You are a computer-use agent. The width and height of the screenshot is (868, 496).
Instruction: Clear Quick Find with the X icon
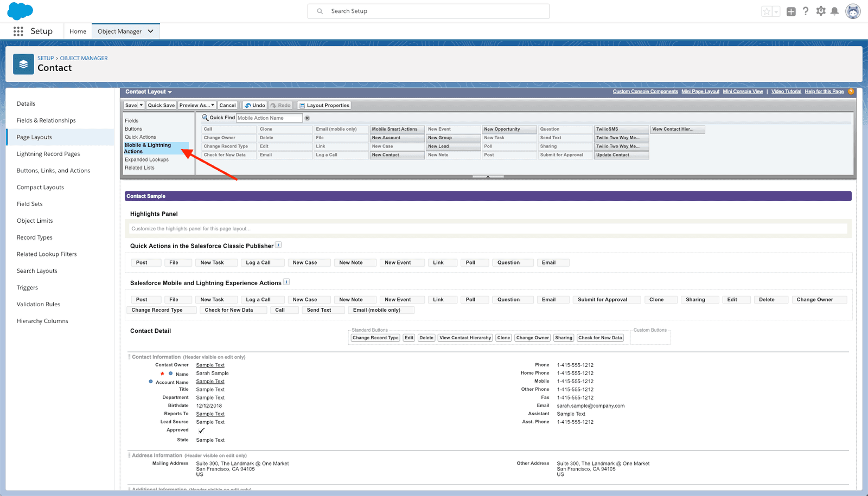coord(307,118)
